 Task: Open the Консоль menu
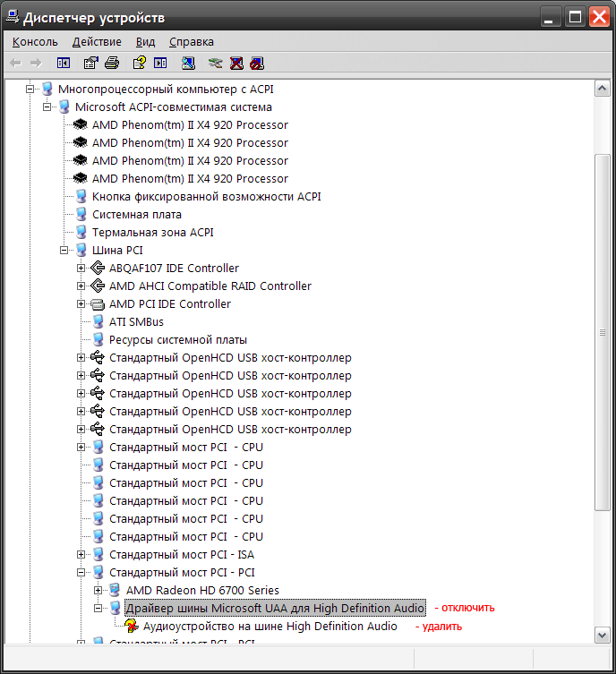[35, 42]
